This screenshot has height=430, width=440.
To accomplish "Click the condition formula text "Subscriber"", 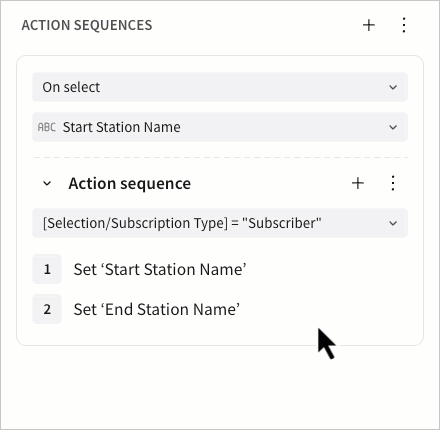I will [282, 223].
